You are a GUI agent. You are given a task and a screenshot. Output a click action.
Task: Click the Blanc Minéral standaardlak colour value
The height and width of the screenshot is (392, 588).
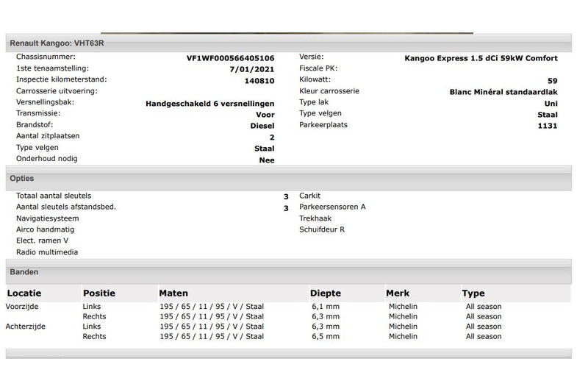(x=503, y=92)
